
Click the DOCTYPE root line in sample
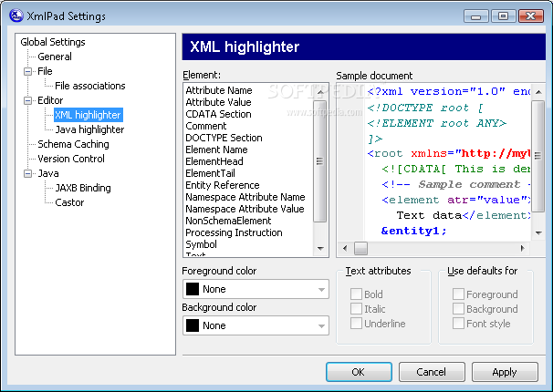[x=425, y=108]
